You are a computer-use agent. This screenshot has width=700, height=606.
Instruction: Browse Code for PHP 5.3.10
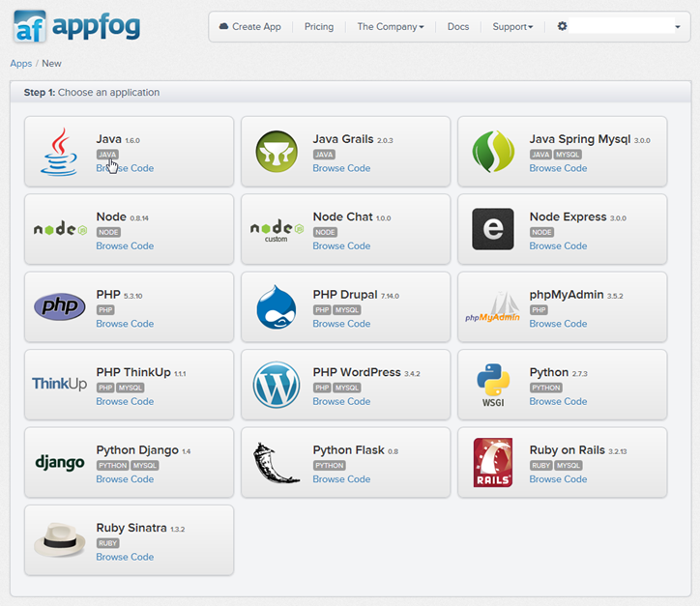125,324
